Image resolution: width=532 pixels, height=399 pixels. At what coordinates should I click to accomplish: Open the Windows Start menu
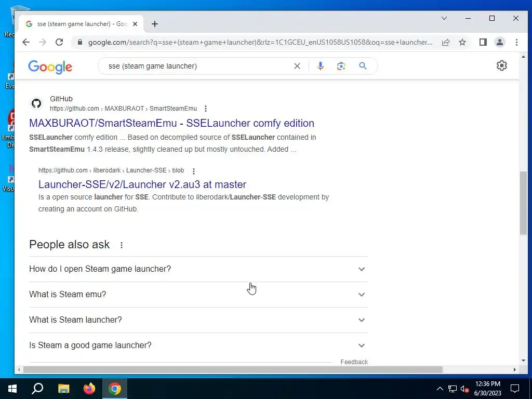coord(12,389)
